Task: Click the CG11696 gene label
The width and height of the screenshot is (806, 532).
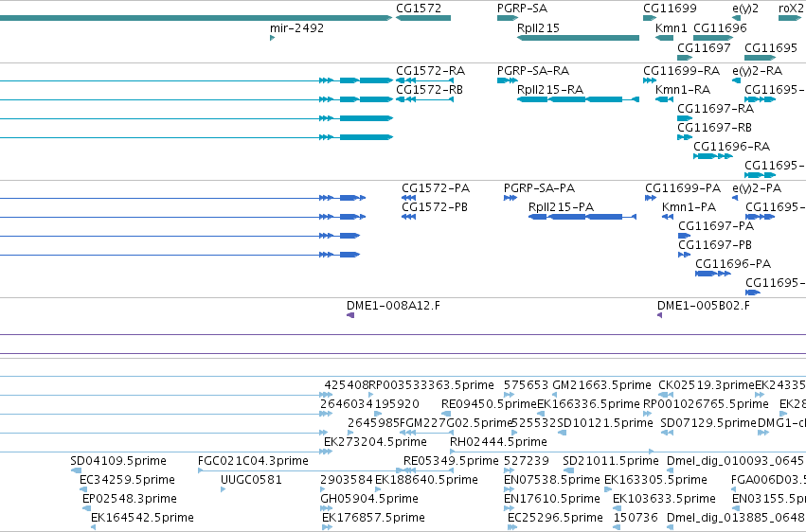Action: (x=720, y=27)
